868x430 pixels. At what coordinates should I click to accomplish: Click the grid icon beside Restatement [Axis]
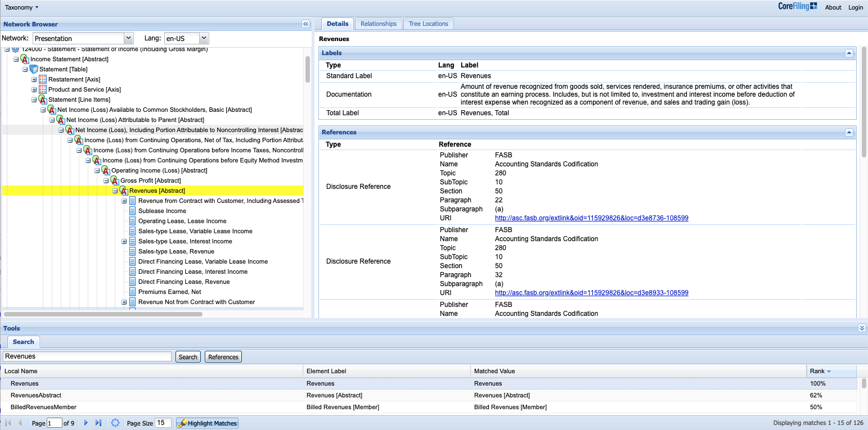click(x=42, y=79)
